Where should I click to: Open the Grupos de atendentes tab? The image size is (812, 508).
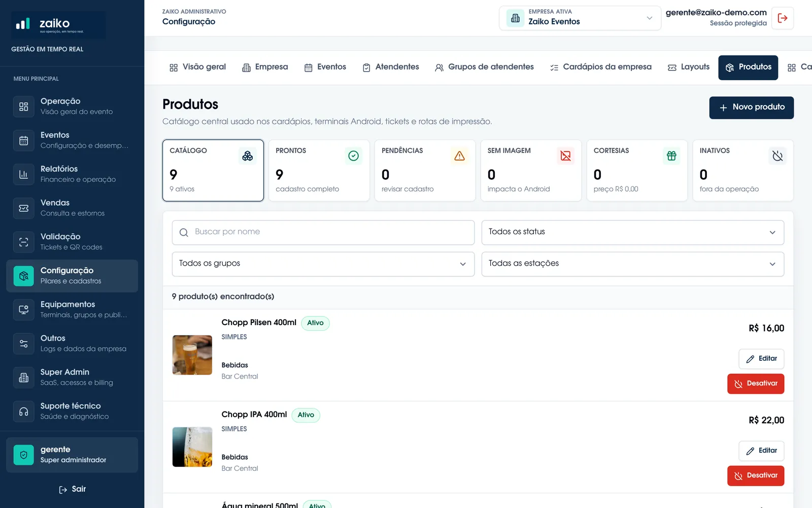click(x=485, y=68)
